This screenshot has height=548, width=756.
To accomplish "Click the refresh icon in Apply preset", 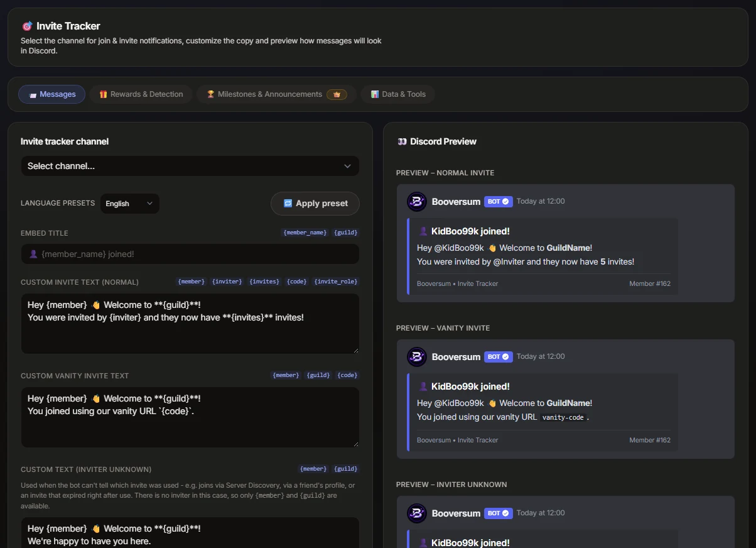I will [288, 204].
